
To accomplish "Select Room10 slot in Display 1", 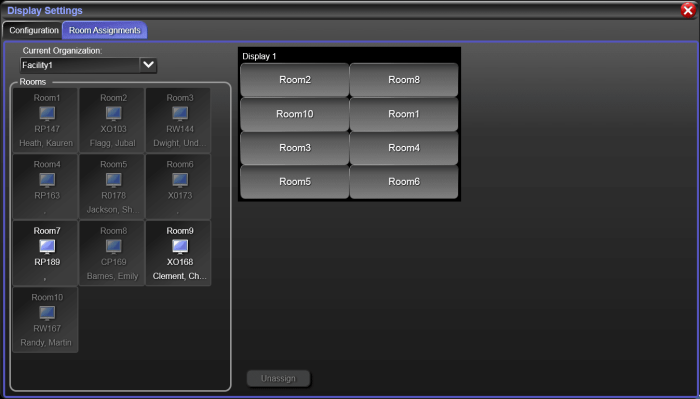I will (x=295, y=114).
